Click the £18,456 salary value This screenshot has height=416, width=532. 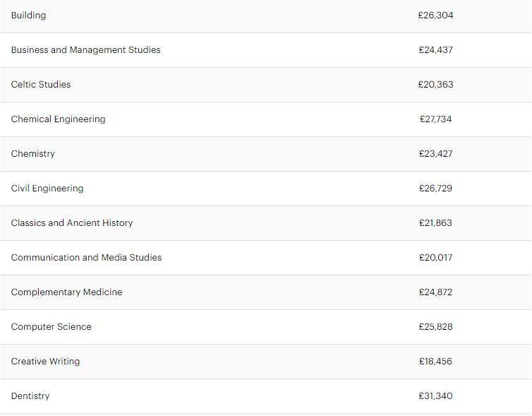(435, 362)
